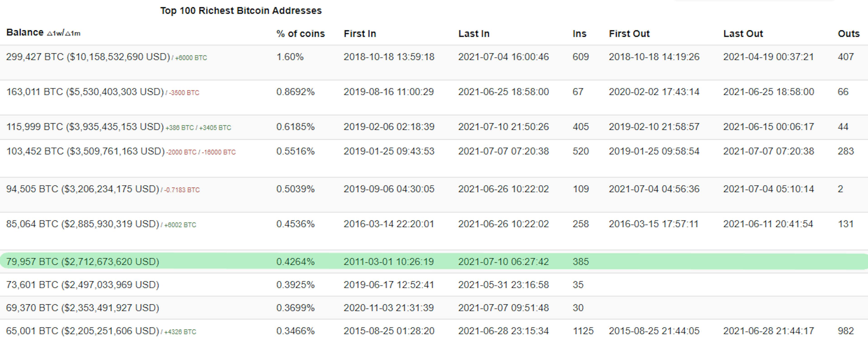Click the 'Outs' column header
This screenshot has height=351, width=868.
coord(849,34)
